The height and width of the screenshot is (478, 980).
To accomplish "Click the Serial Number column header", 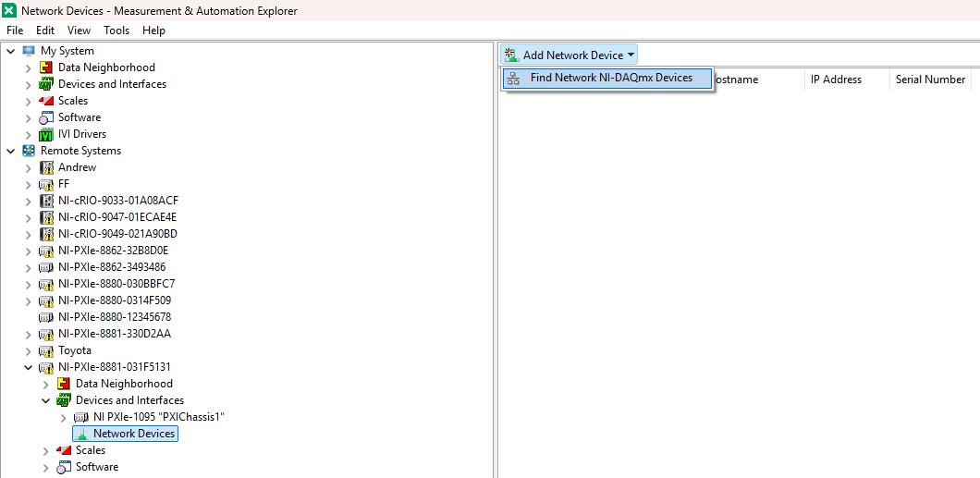I will (930, 80).
